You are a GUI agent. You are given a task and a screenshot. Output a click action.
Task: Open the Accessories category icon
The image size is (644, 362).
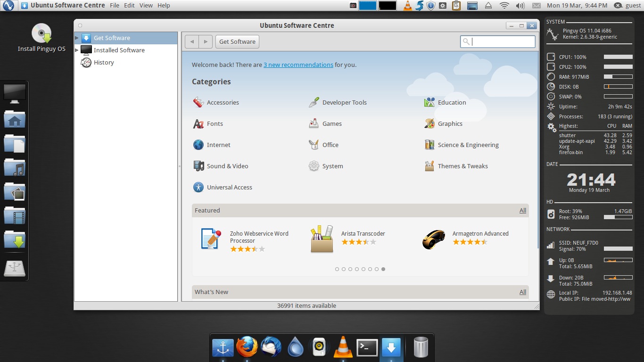(x=198, y=102)
